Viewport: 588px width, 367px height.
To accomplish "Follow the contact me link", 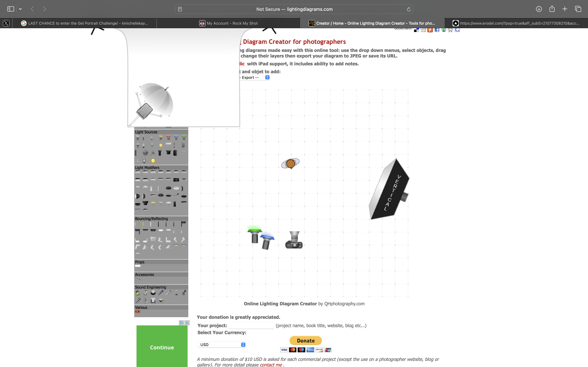I will pyautogui.click(x=270, y=365).
